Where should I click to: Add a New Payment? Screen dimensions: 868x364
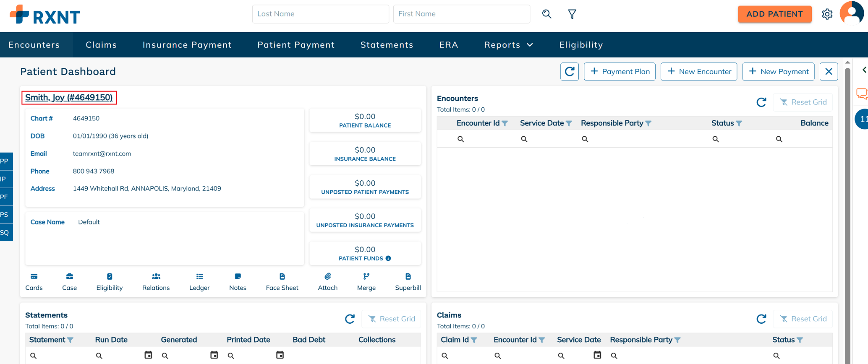point(779,72)
